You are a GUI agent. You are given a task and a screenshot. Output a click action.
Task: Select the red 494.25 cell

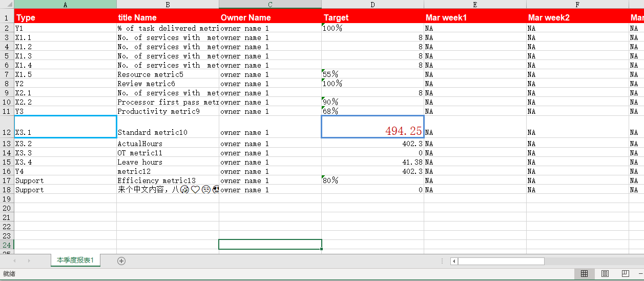[372, 127]
